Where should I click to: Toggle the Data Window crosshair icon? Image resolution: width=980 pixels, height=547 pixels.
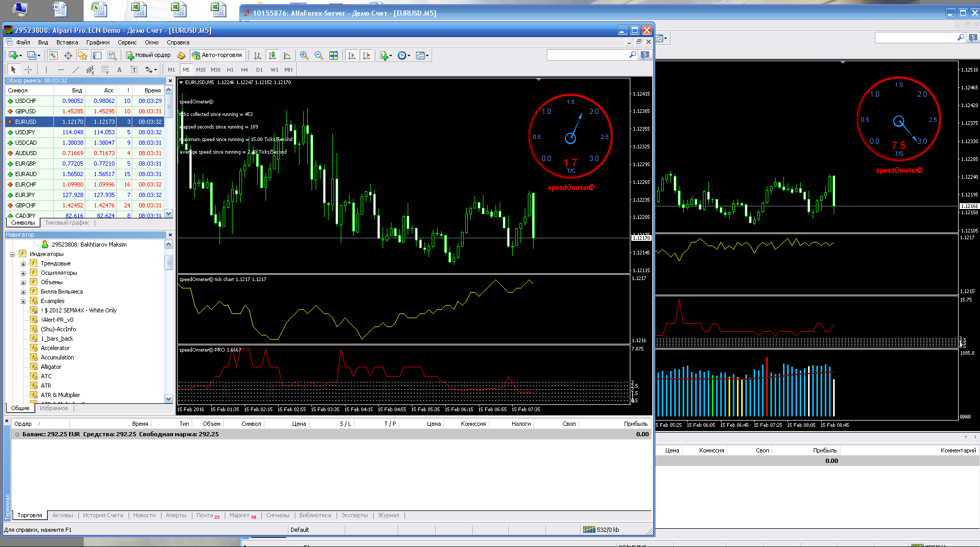pos(68,55)
